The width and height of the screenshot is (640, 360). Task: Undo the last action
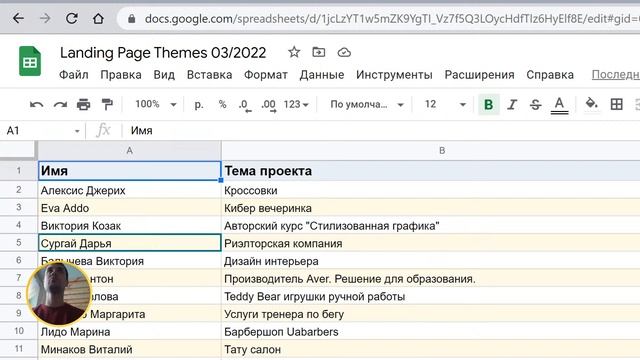[36, 105]
